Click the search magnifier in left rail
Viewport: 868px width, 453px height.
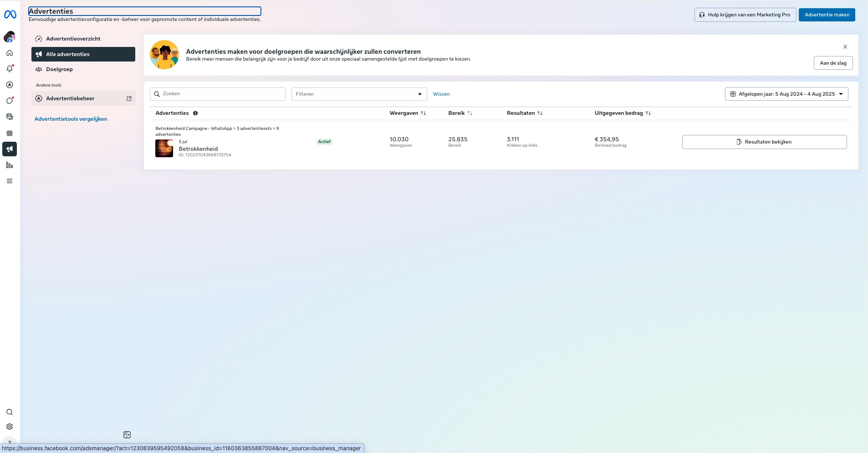tap(10, 412)
